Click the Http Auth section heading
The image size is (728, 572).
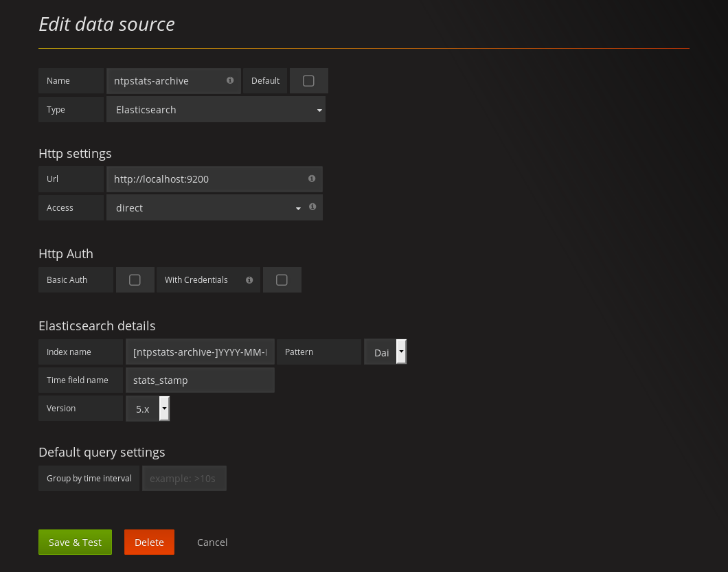[x=66, y=253]
